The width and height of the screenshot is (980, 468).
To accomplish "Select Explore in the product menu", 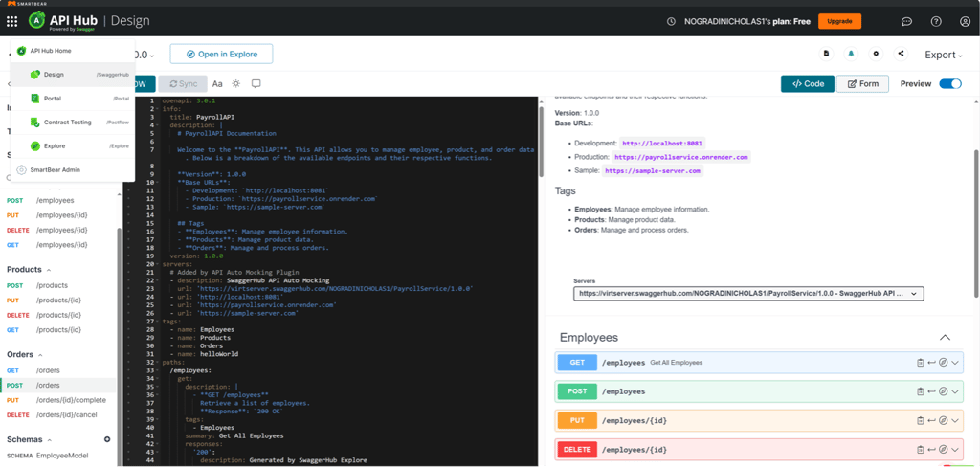I will pos(73,145).
